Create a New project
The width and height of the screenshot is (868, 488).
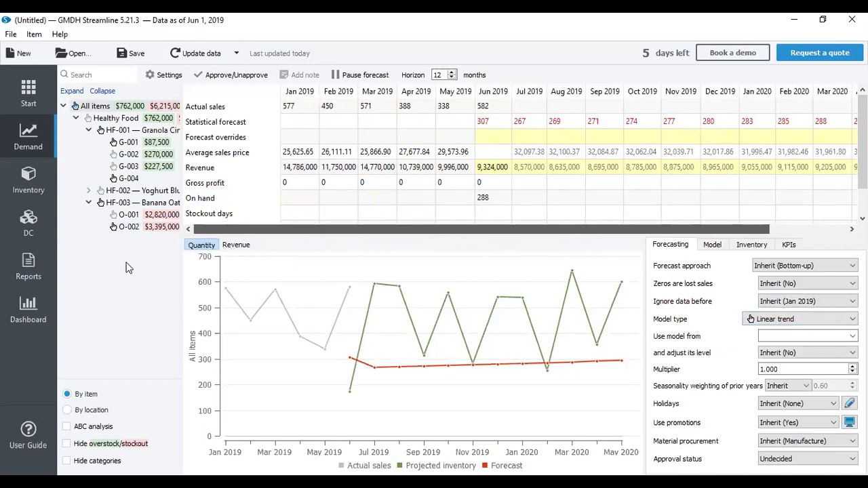[18, 53]
